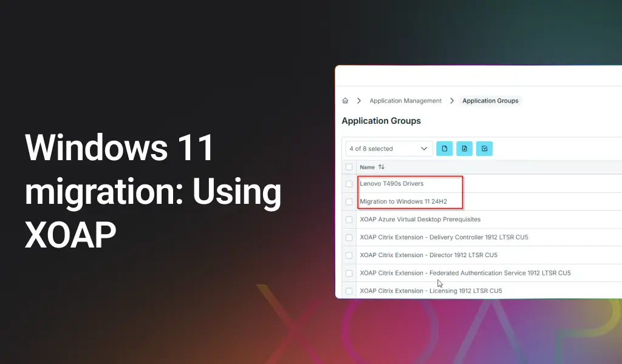622x364 pixels.
Task: Check the Lenovo T490s Drivers checkbox
Action: coord(349,183)
